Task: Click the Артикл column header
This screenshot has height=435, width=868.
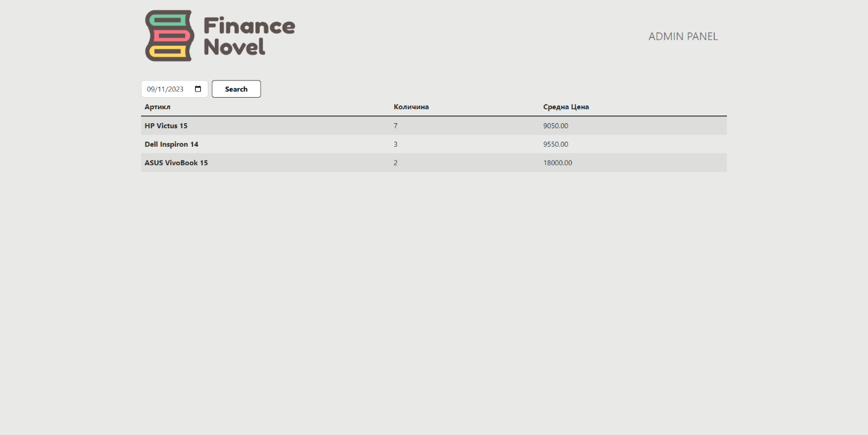Action: (158, 107)
